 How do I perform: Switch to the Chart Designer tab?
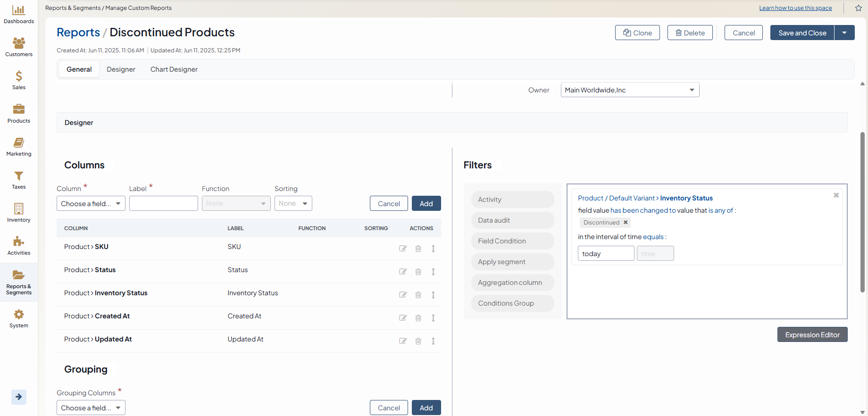174,69
